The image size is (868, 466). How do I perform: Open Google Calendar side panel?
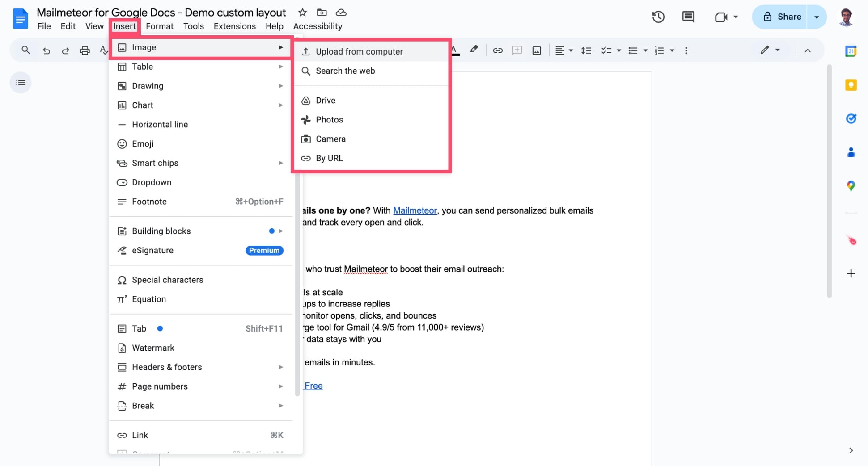[851, 51]
